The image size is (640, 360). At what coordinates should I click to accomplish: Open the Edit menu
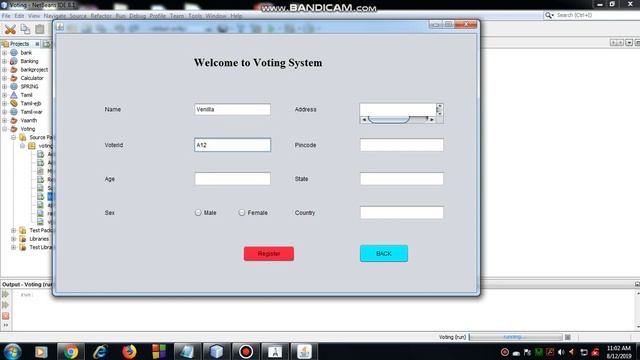[19, 16]
